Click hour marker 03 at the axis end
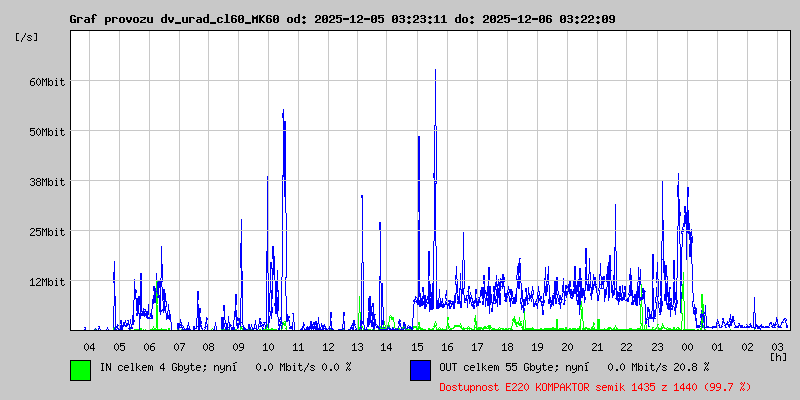The height and width of the screenshot is (400, 800). [777, 346]
